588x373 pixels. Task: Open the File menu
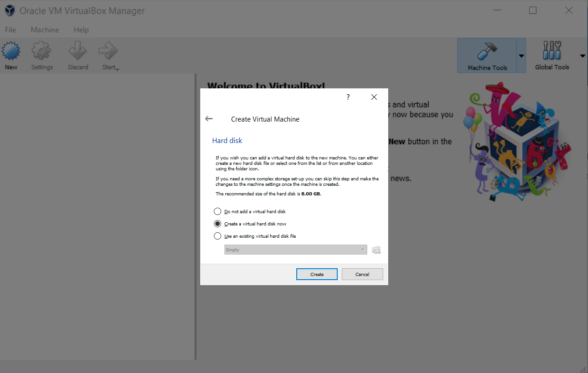point(10,30)
